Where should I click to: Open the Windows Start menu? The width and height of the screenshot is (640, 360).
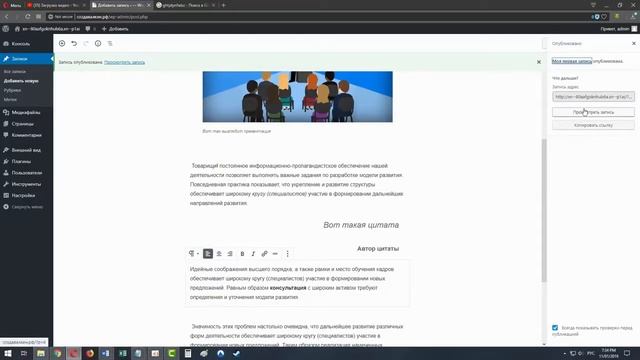pyautogui.click(x=8, y=353)
